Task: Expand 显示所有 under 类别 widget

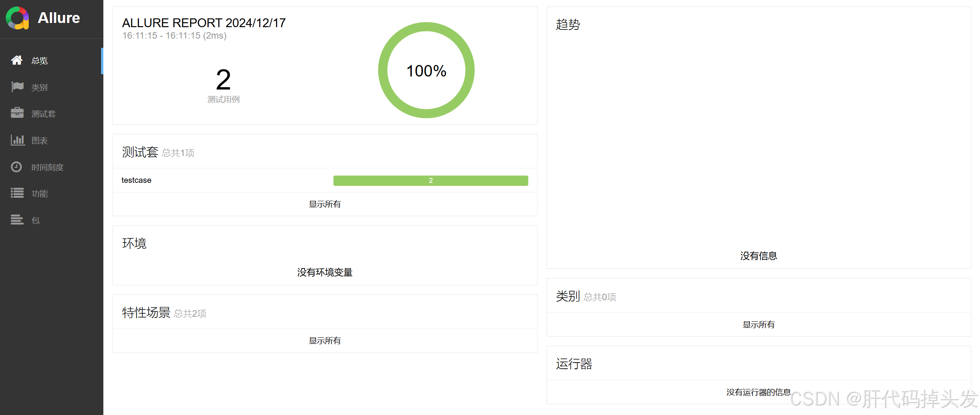Action: 758,325
